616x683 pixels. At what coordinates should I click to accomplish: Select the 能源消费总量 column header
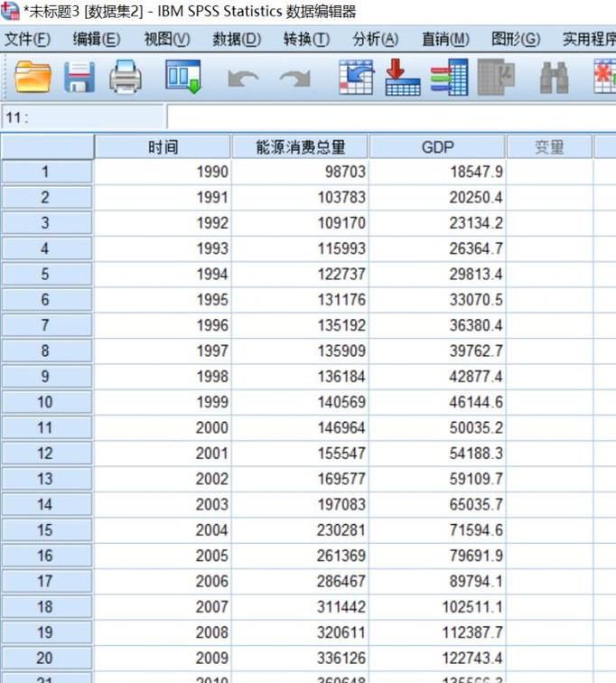pyautogui.click(x=301, y=147)
